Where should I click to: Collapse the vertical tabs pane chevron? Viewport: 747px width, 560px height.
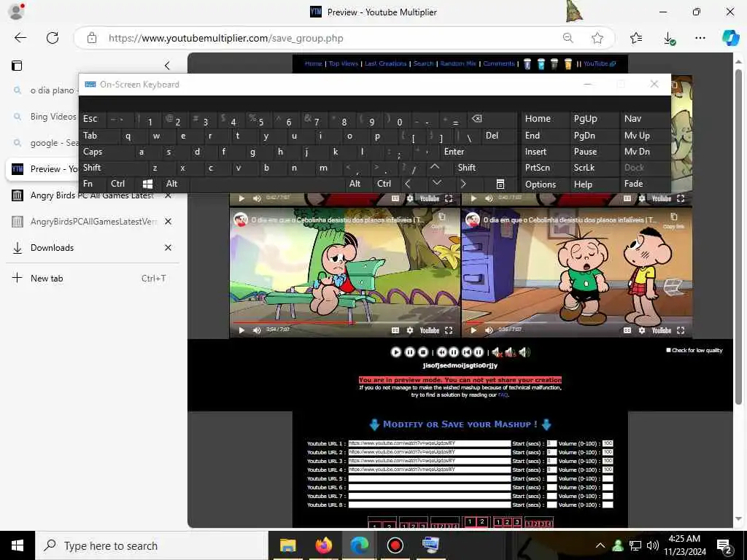pyautogui.click(x=167, y=65)
